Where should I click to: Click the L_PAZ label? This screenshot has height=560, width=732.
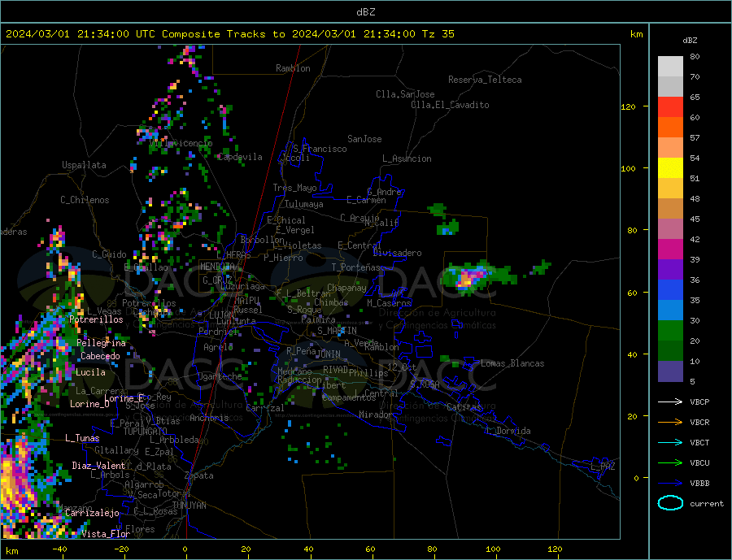pyautogui.click(x=603, y=467)
